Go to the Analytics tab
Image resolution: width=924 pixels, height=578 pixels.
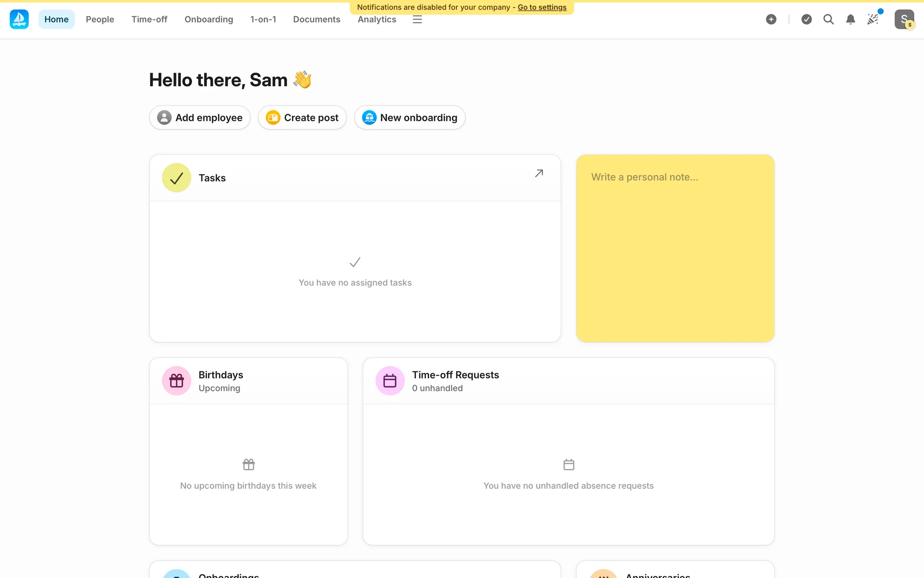pyautogui.click(x=377, y=20)
